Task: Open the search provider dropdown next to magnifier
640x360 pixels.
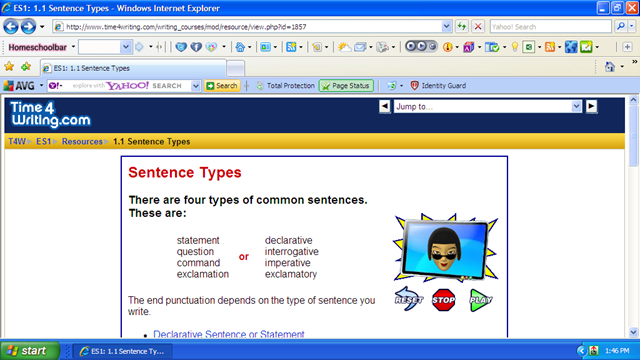Action: 631,27
